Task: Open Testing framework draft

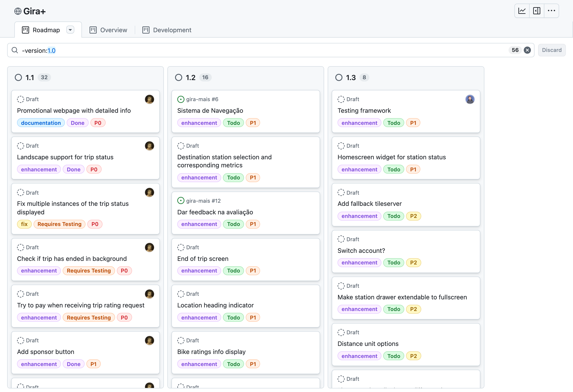Action: [364, 111]
